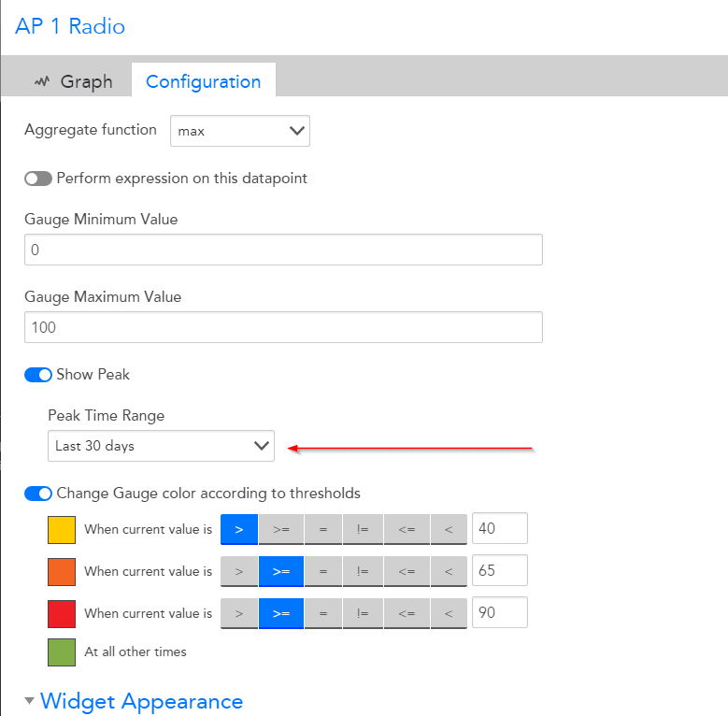
Task: Select = operator in red threshold row
Action: [323, 613]
